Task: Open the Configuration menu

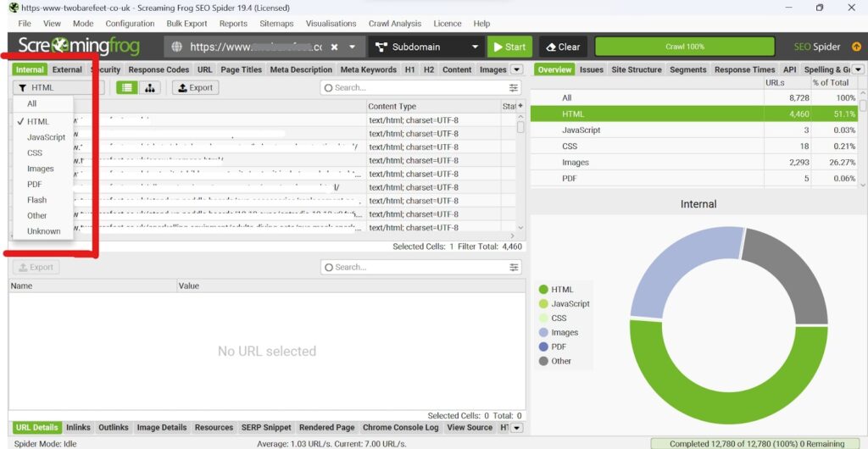Action: coord(130,24)
